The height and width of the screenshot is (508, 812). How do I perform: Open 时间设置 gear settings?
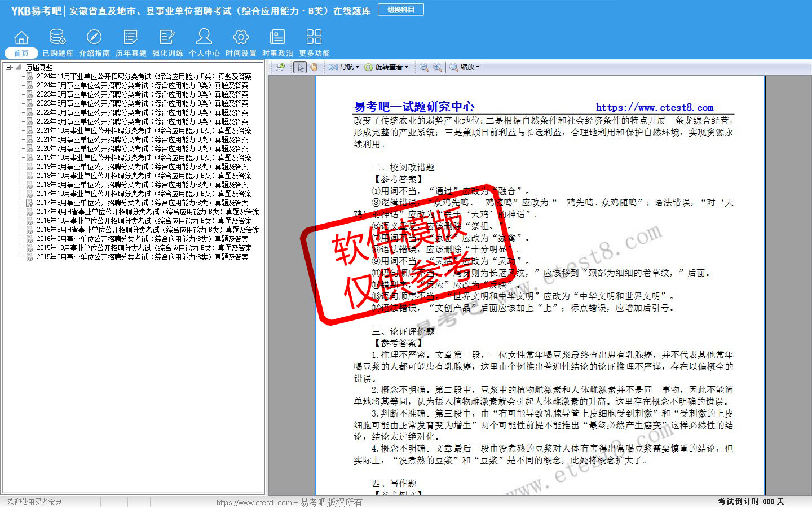pos(241,42)
